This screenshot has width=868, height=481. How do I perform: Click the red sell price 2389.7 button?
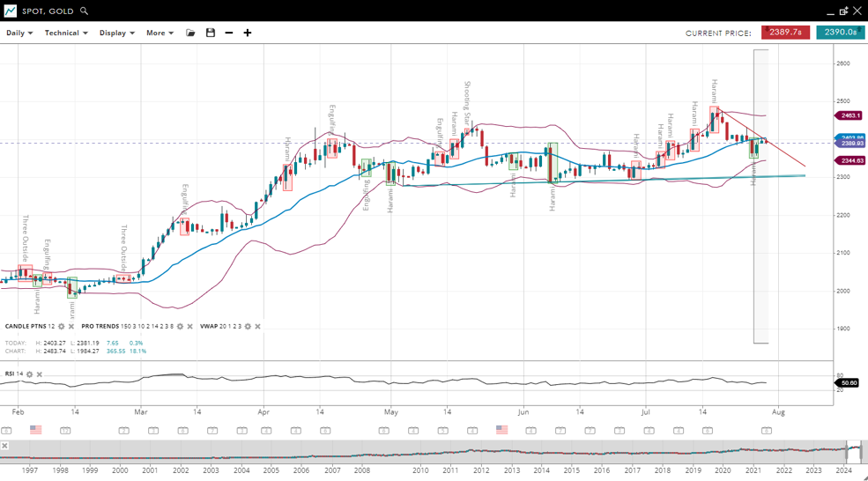point(785,33)
